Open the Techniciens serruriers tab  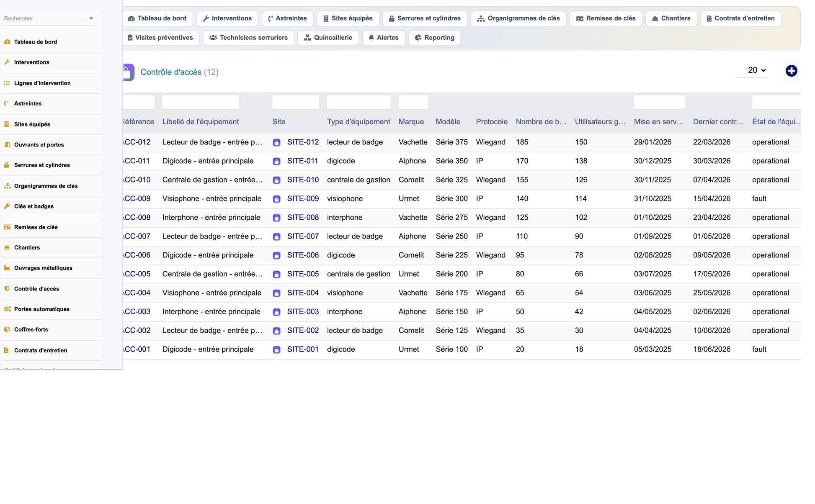[249, 38]
